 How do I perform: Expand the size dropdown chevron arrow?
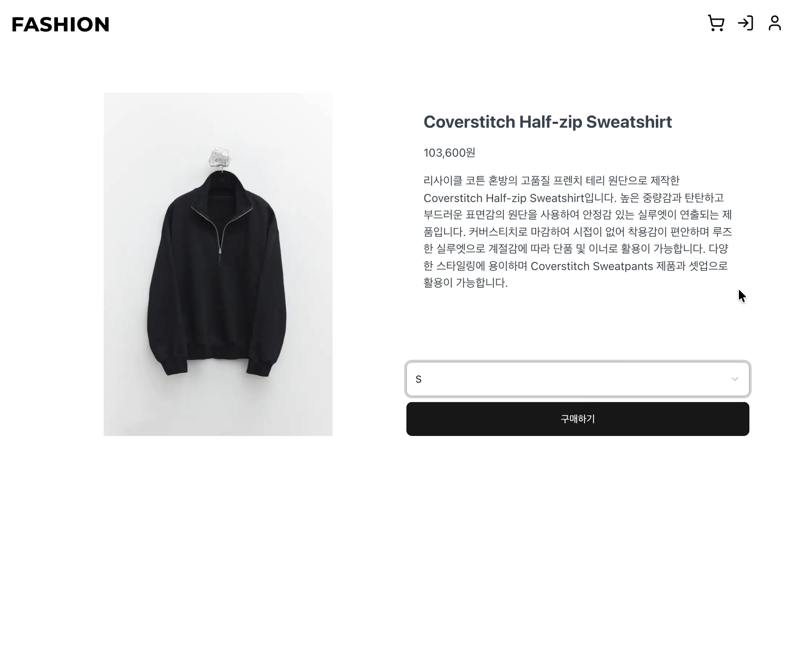pyautogui.click(x=735, y=379)
